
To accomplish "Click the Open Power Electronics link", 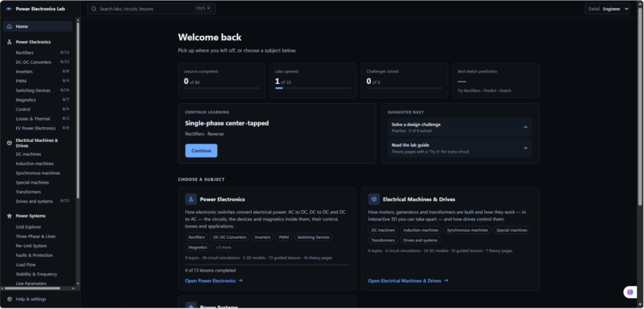I will 213,281.
